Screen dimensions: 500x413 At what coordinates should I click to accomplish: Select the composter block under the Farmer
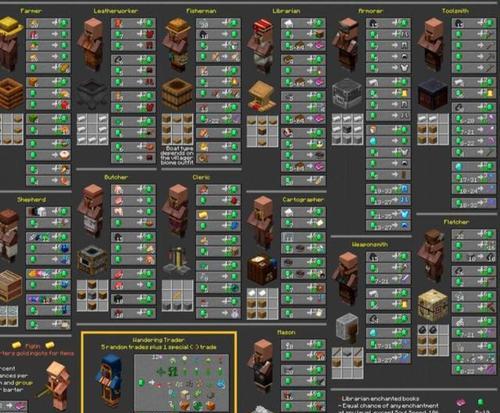tap(11, 94)
